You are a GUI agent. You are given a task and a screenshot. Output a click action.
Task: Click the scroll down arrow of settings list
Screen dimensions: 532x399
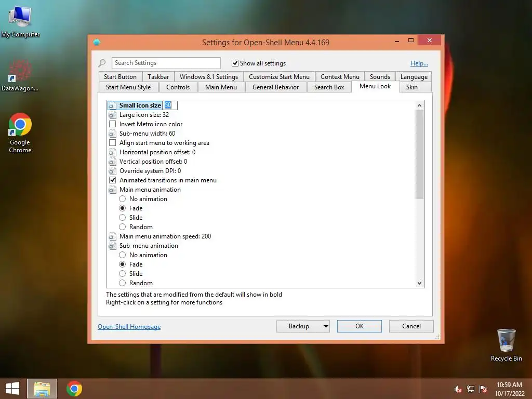coord(420,283)
